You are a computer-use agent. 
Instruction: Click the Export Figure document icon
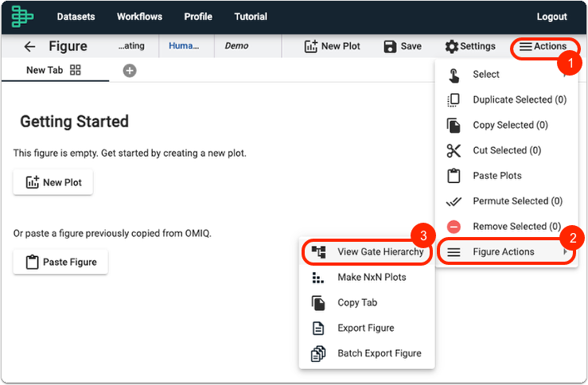pos(318,328)
